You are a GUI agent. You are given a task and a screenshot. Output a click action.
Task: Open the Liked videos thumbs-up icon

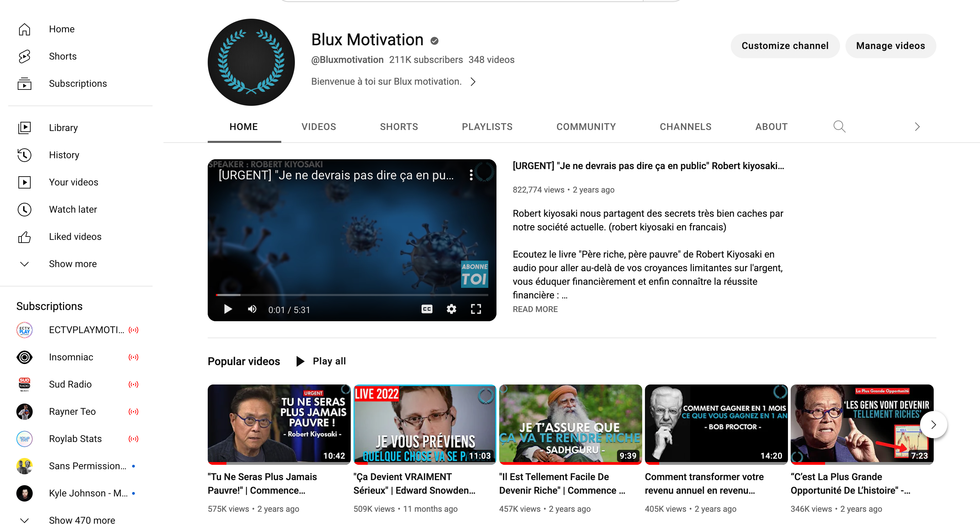point(25,237)
